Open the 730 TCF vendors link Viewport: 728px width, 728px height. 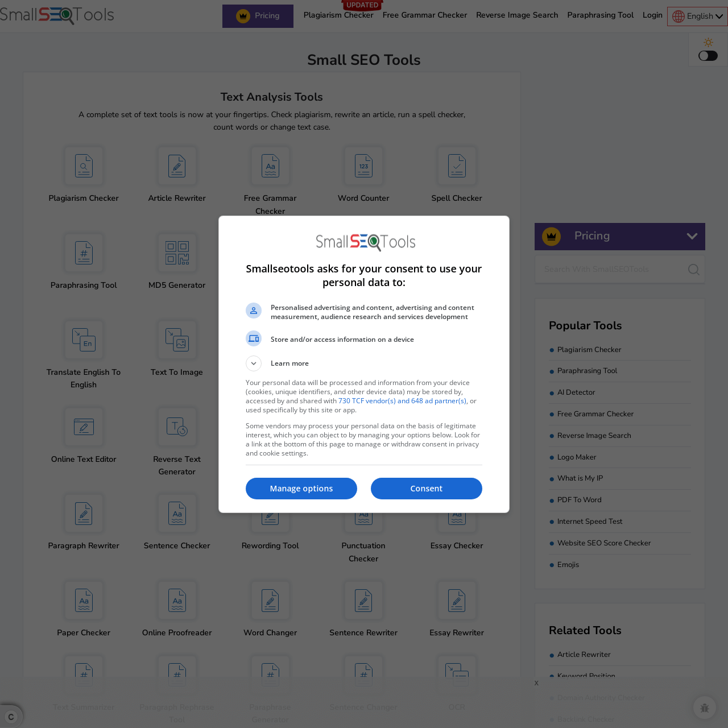click(x=402, y=400)
